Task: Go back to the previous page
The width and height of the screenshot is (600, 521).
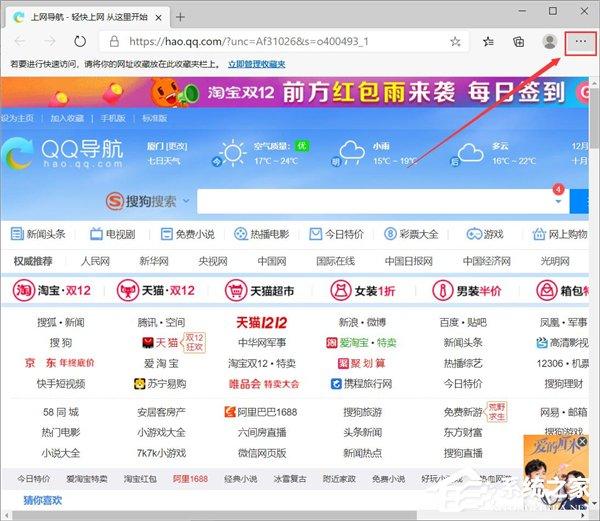Action: (20, 41)
